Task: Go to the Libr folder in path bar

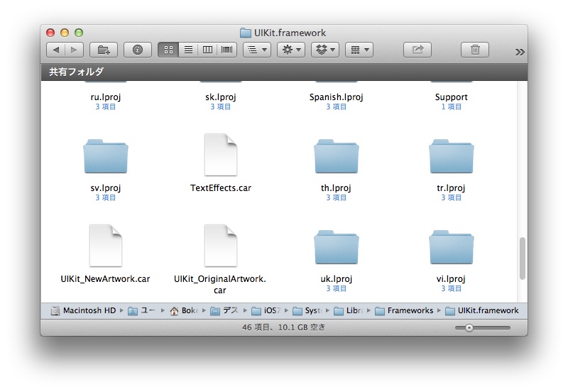Action: (348, 310)
